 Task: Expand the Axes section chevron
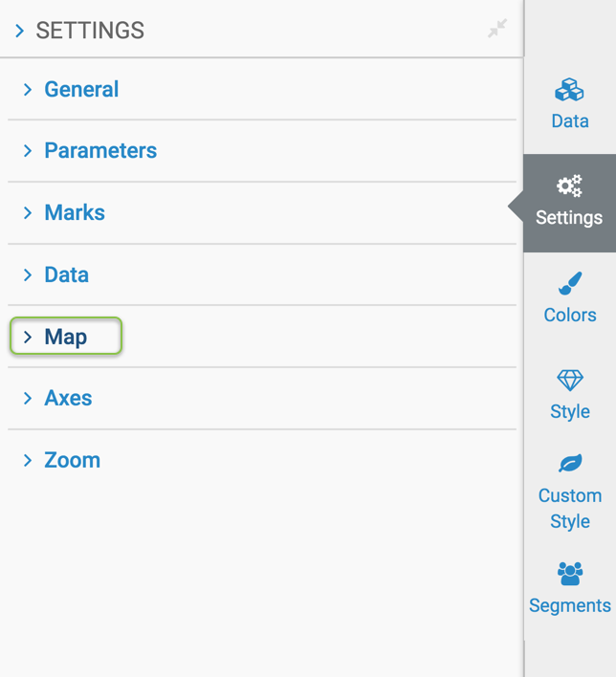(27, 399)
